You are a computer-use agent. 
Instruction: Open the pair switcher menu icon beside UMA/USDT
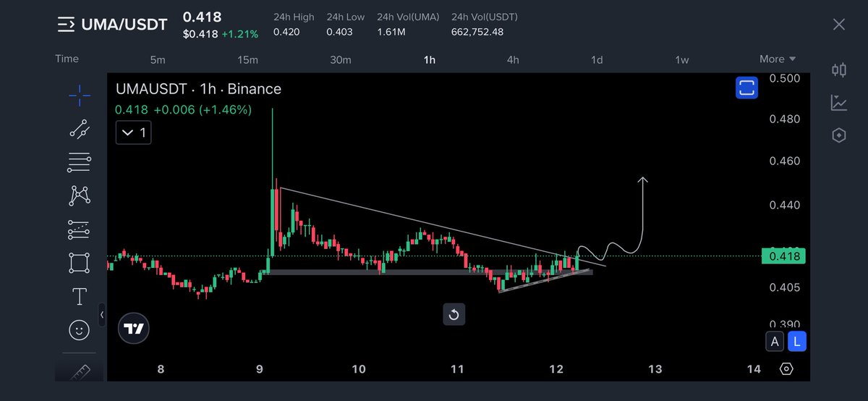66,25
